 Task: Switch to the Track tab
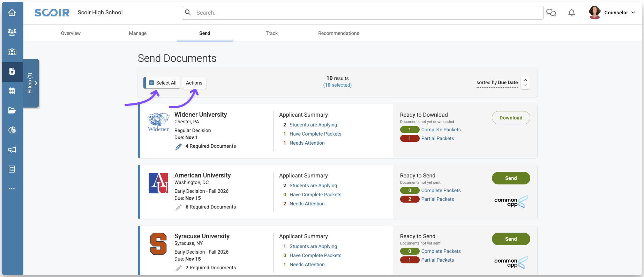[x=272, y=33]
